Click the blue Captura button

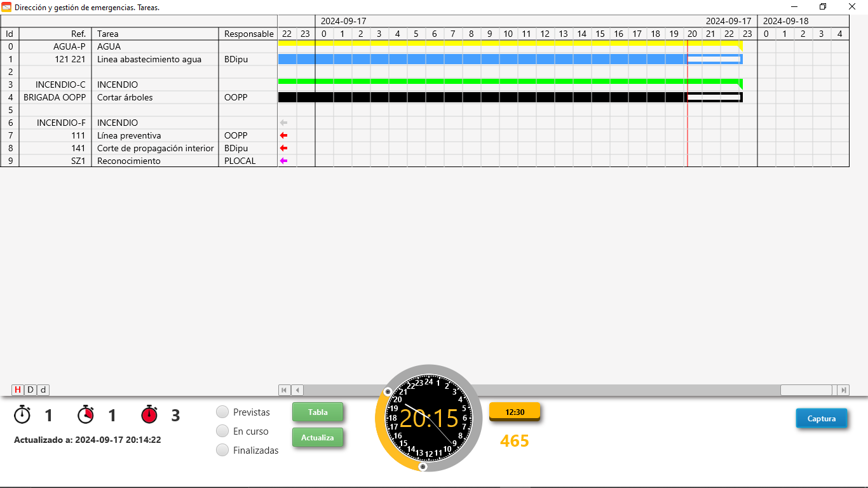822,418
